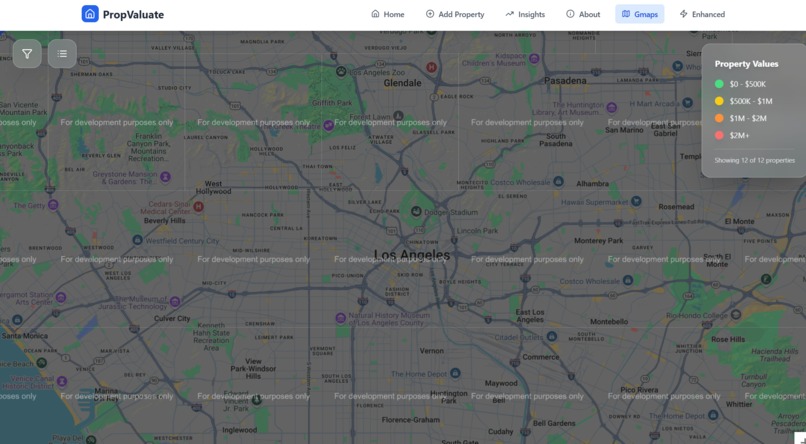Click the Venice Canal Historic District marker

pyautogui.click(x=62, y=381)
